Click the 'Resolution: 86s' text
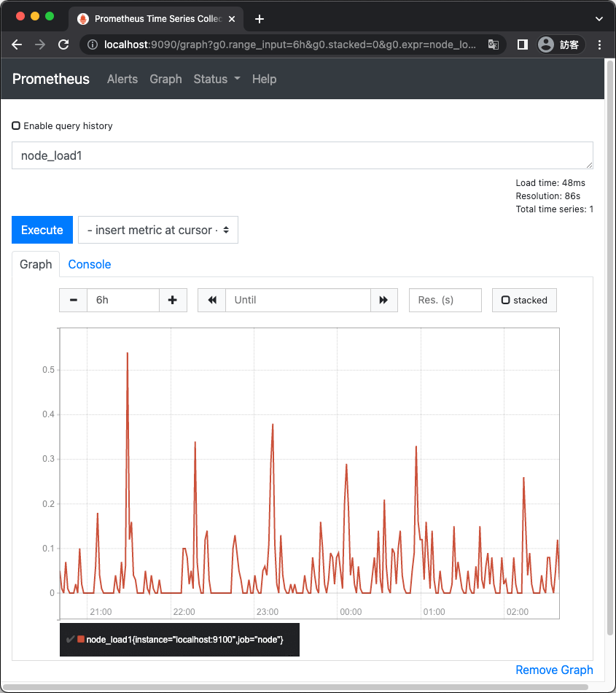Screen dimensions: 616x693 coord(548,195)
